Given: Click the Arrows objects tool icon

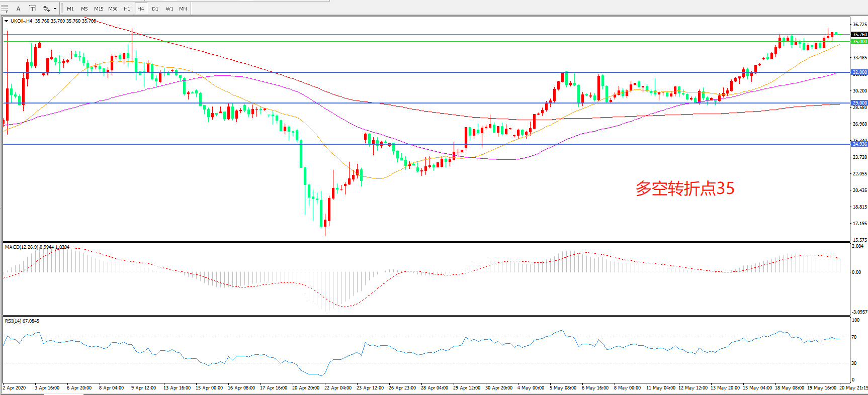Looking at the screenshot, I should [x=47, y=9].
